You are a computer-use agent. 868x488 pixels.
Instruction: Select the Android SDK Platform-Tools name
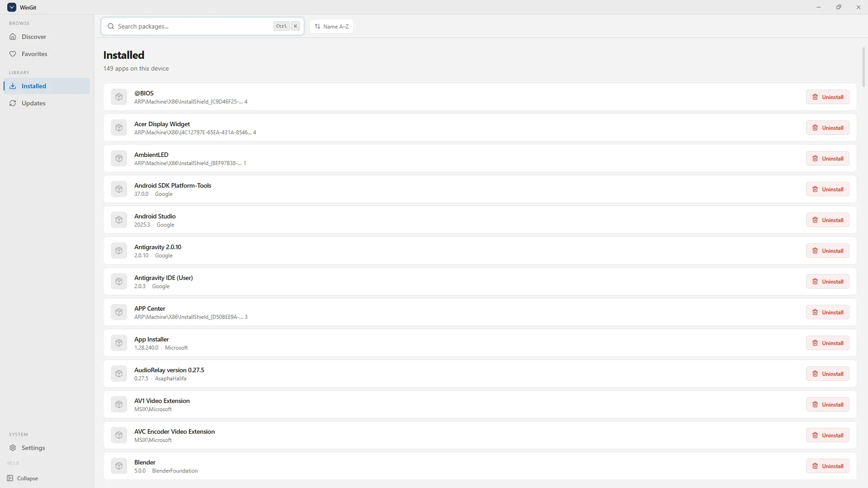tap(173, 185)
